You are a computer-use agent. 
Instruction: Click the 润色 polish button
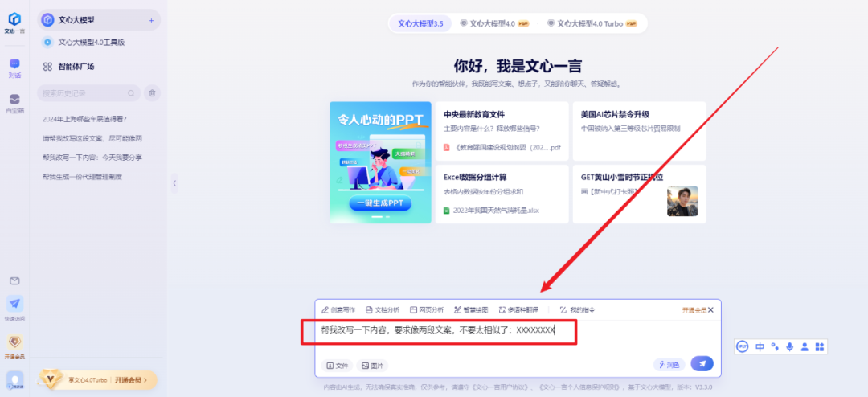[668, 365]
